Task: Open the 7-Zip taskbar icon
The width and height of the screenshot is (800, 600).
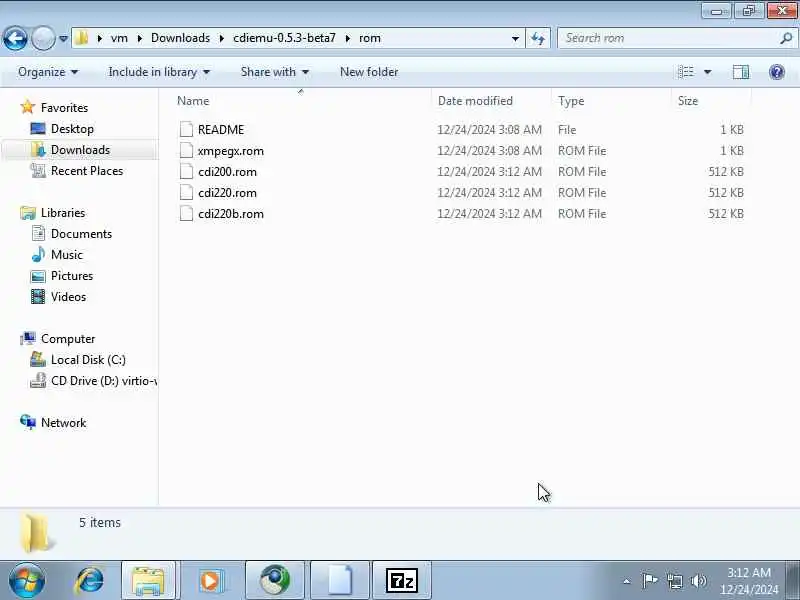Action: click(x=402, y=581)
